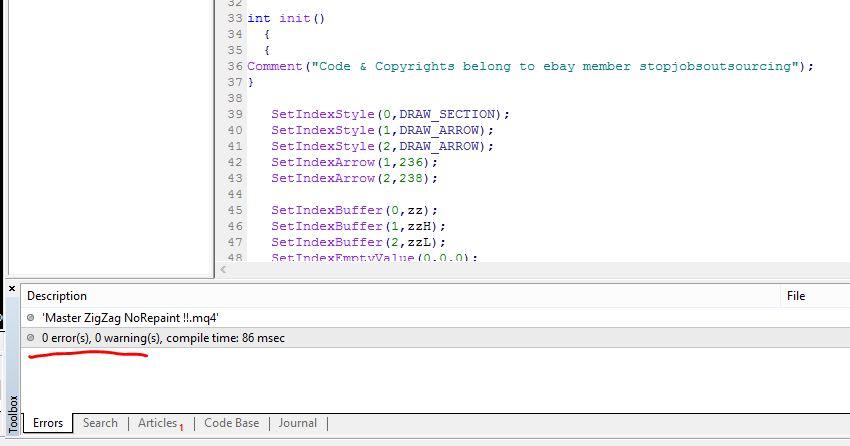
Task: Go to the Articles tab
Action: [158, 423]
